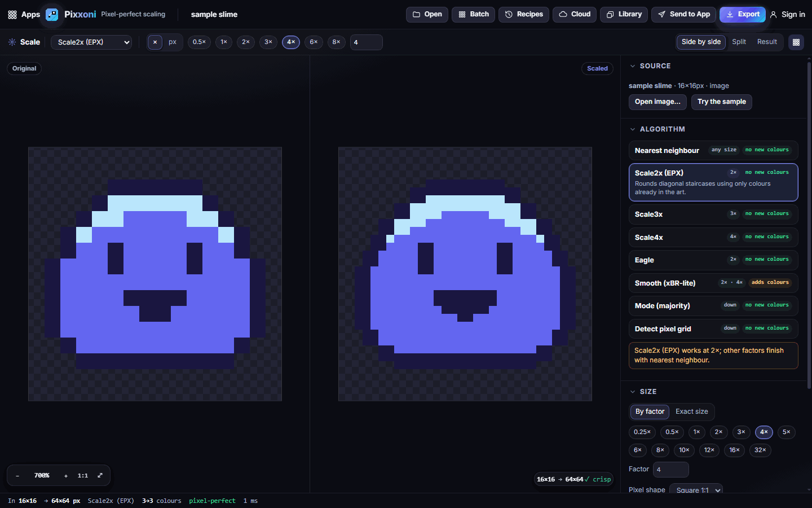Pick the 32× preset in the Size panel
The image size is (812, 508).
tap(760, 450)
